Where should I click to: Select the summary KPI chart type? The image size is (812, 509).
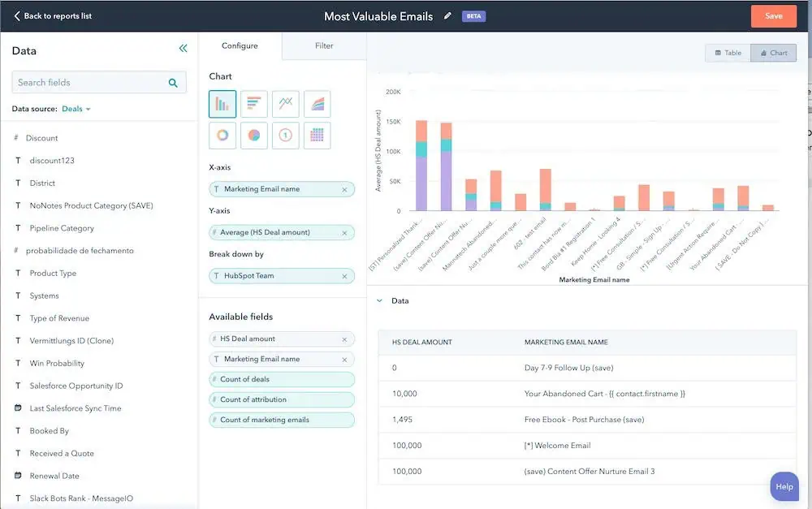pos(285,136)
